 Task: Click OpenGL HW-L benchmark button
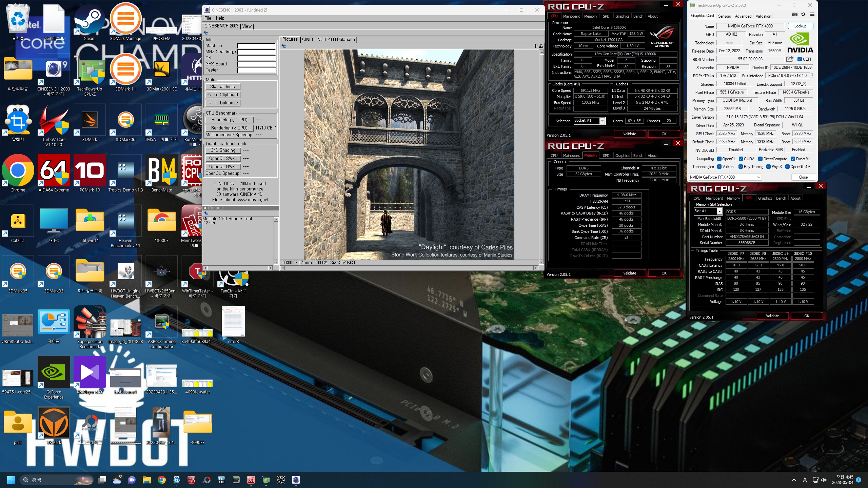(x=223, y=167)
